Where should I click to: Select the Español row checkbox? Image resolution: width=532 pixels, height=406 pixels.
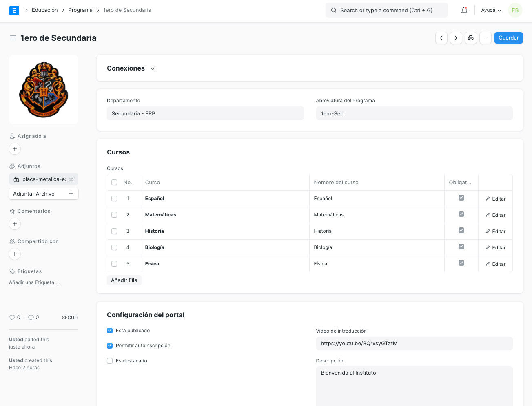(x=114, y=199)
